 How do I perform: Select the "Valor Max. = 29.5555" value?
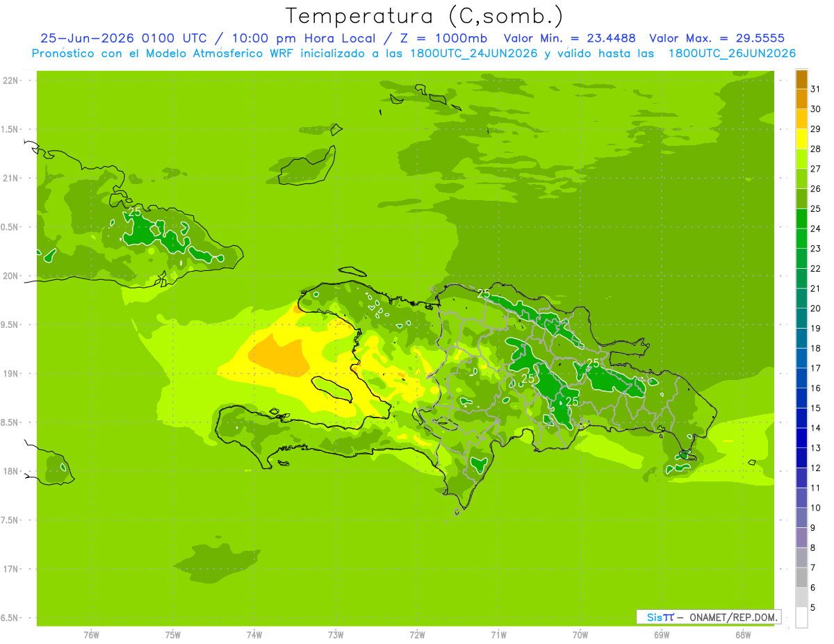[717, 38]
